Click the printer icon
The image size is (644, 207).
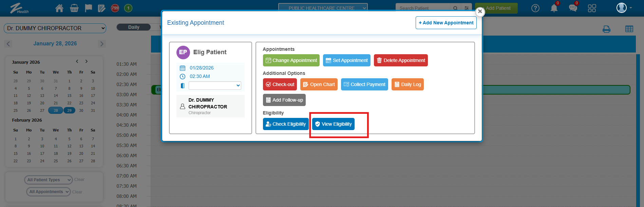tap(606, 29)
